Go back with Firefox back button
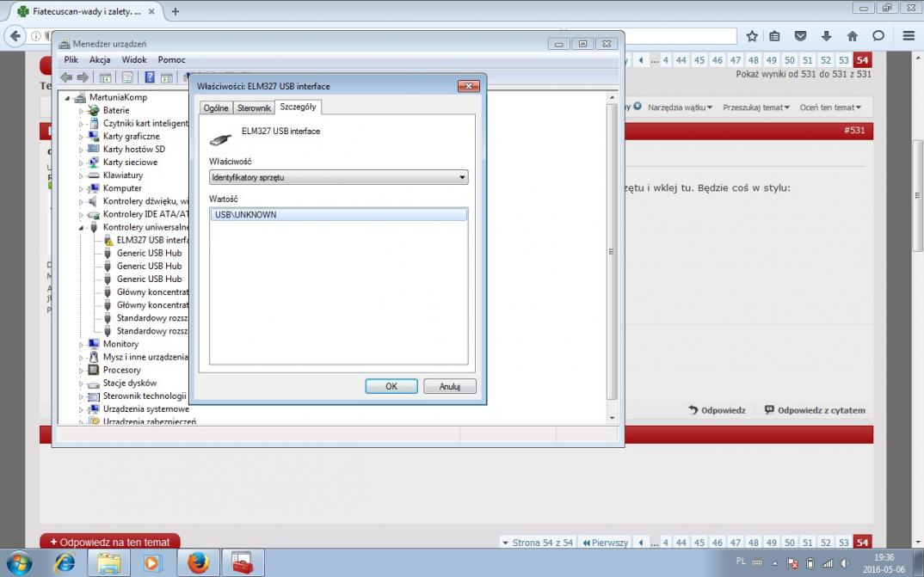924x577 pixels. (15, 36)
